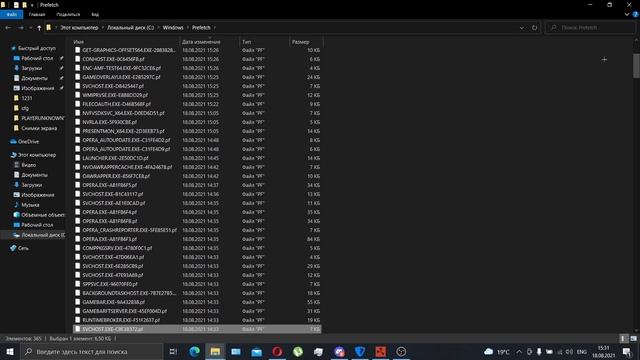Click the vertical scrollbar thumb
The height and width of the screenshot is (360, 640).
click(636, 65)
